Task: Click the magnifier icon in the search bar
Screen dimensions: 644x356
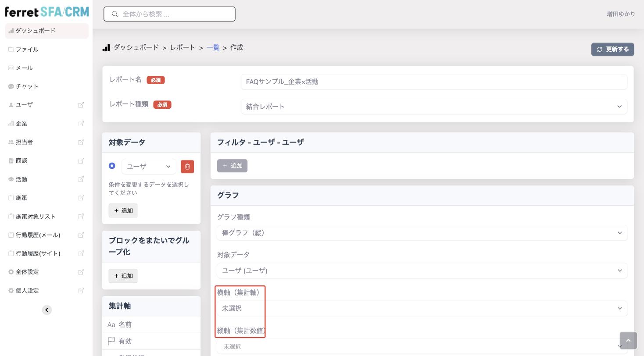Action: click(x=115, y=14)
